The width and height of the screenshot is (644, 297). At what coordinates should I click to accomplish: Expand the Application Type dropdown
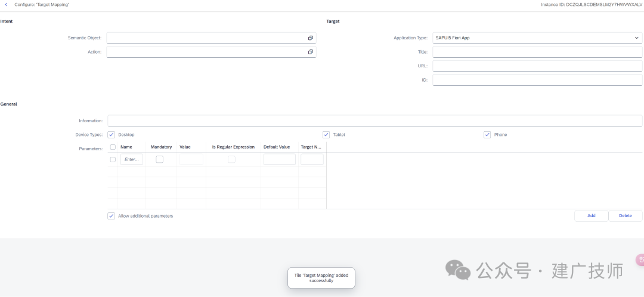coord(636,38)
